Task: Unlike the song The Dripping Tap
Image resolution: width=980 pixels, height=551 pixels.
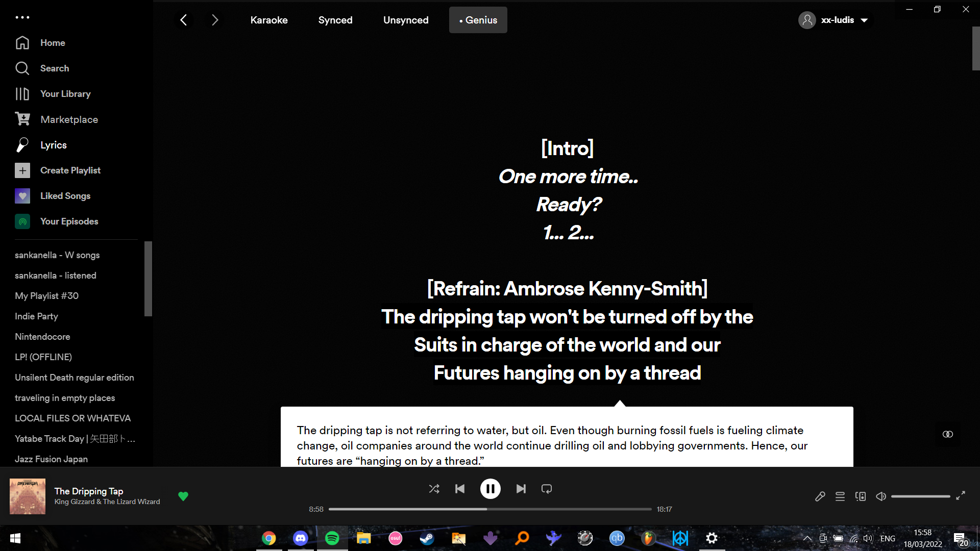Action: 183,496
